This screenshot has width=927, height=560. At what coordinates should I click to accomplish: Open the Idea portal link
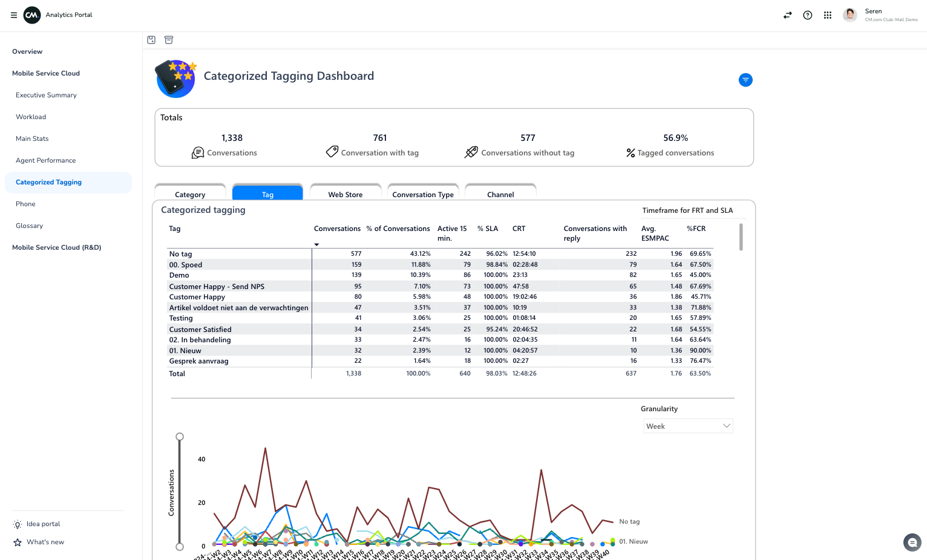43,524
